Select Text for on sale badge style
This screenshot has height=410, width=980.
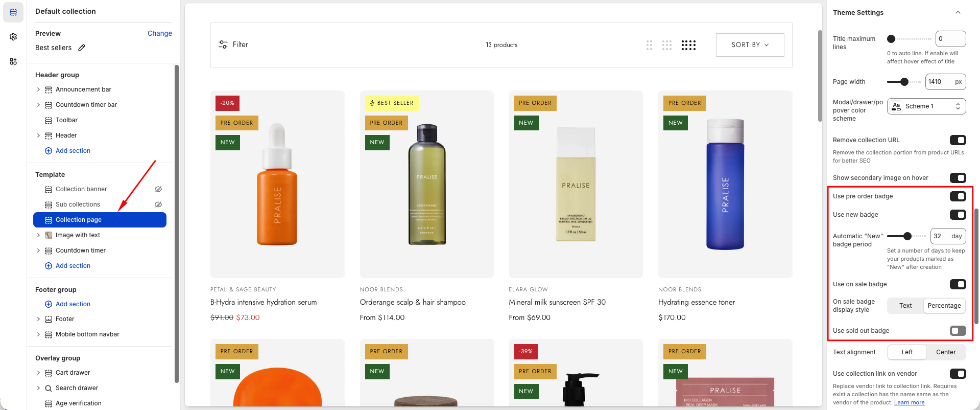click(905, 306)
